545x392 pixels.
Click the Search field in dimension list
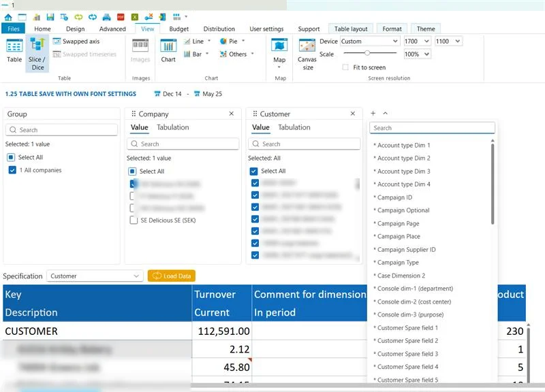point(432,128)
